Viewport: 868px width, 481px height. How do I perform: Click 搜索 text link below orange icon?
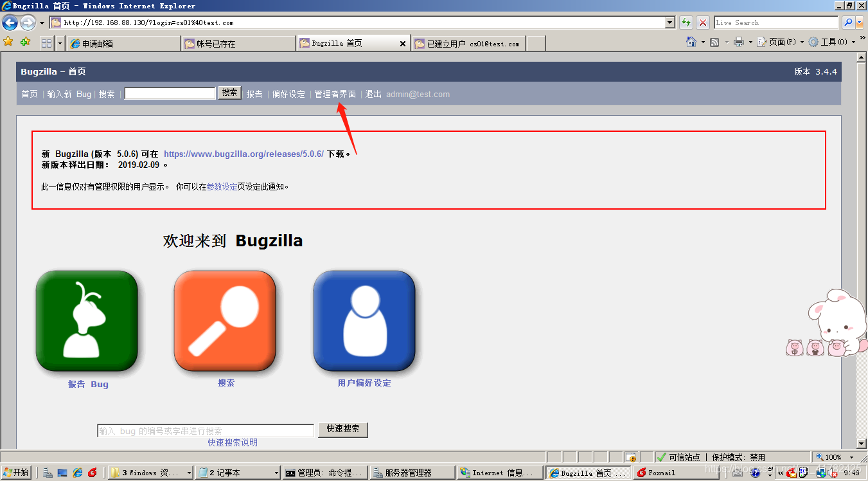(x=226, y=383)
